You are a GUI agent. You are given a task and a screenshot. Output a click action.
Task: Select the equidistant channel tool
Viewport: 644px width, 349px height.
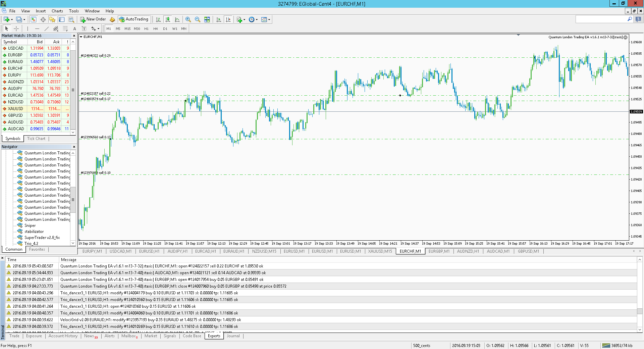(56, 29)
